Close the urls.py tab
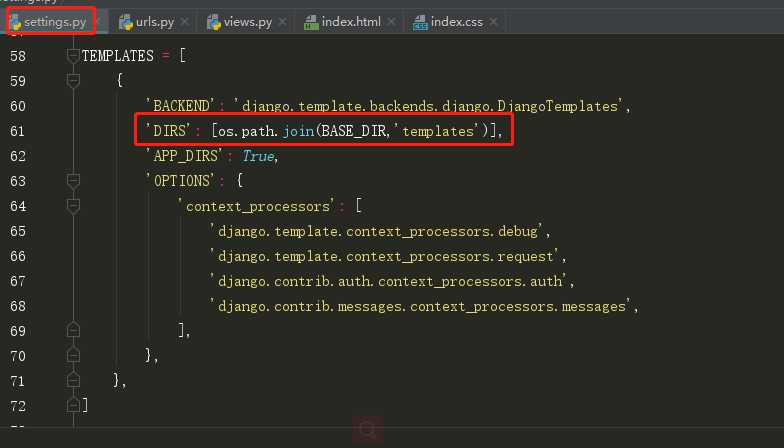Viewport: 784px width, 448px height. click(184, 22)
